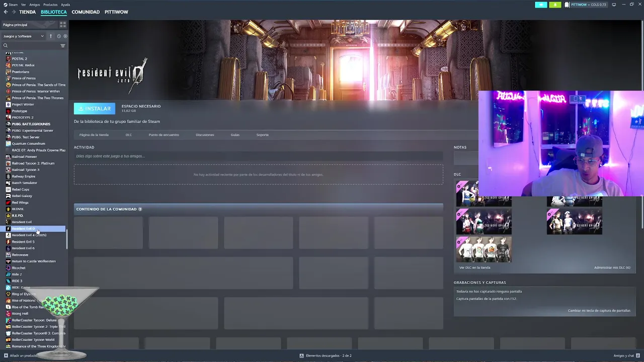This screenshot has height=362, width=644.
Task: Click Ver DLC en la tienda link
Action: [x=474, y=267]
